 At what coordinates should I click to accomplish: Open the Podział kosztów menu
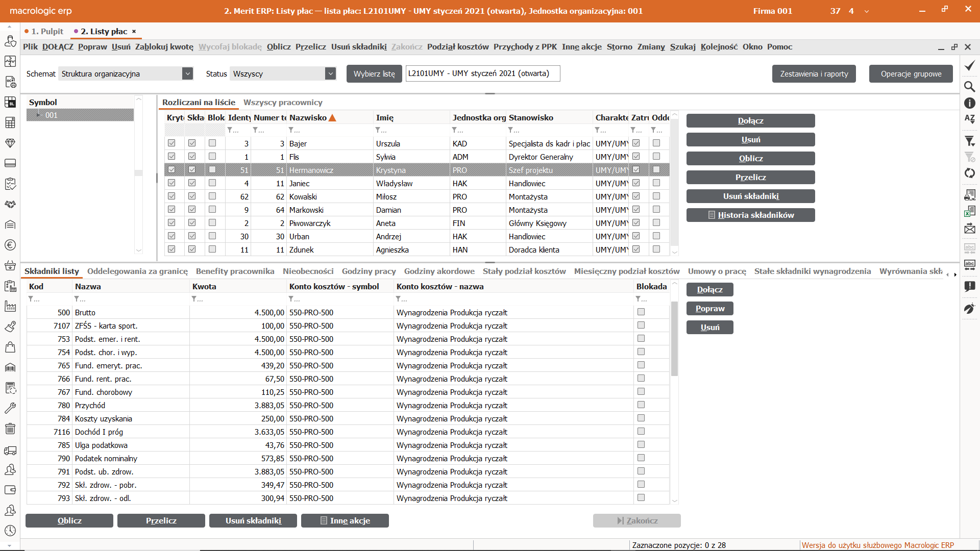pyautogui.click(x=457, y=47)
